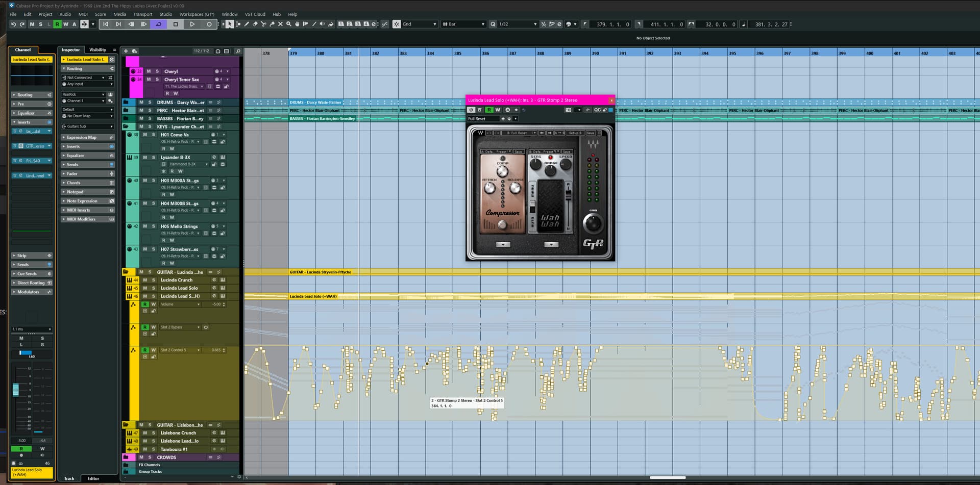Select the Zoom magnifier tool
The height and width of the screenshot is (485, 980).
tap(289, 24)
